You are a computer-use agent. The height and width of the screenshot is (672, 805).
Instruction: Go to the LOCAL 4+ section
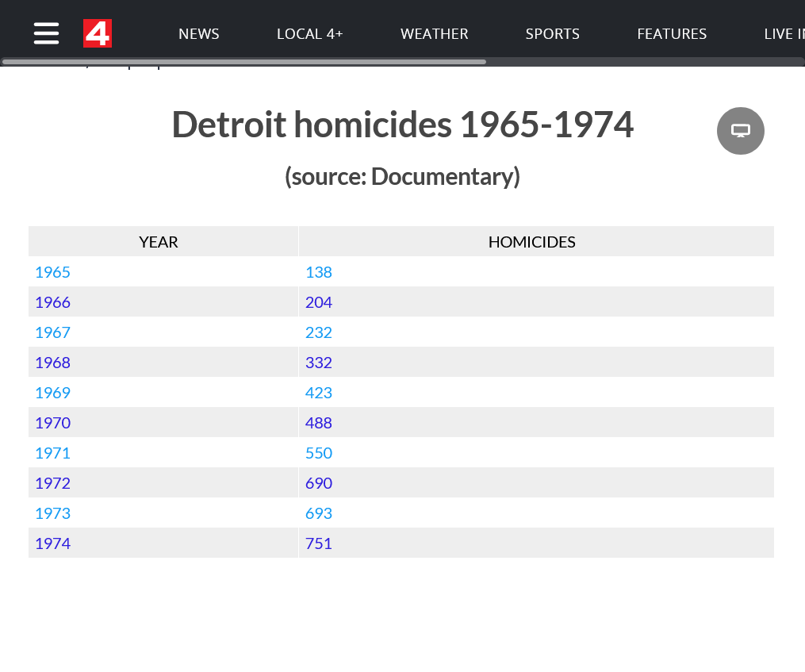pyautogui.click(x=309, y=34)
